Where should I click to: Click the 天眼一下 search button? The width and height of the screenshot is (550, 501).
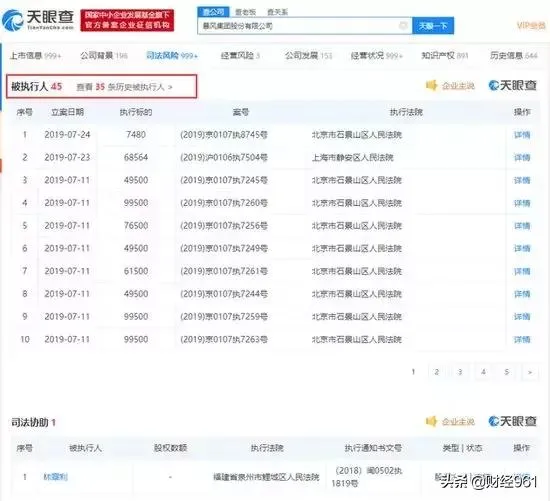click(433, 26)
